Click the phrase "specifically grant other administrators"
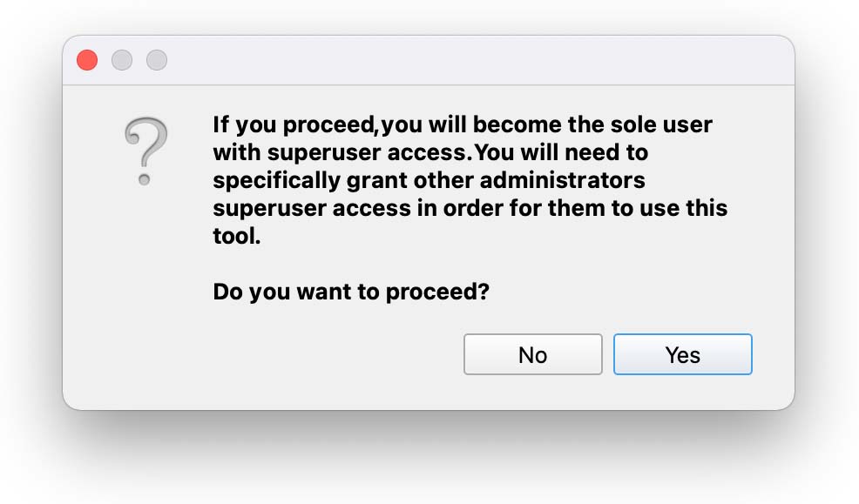859x504 pixels. (x=429, y=180)
